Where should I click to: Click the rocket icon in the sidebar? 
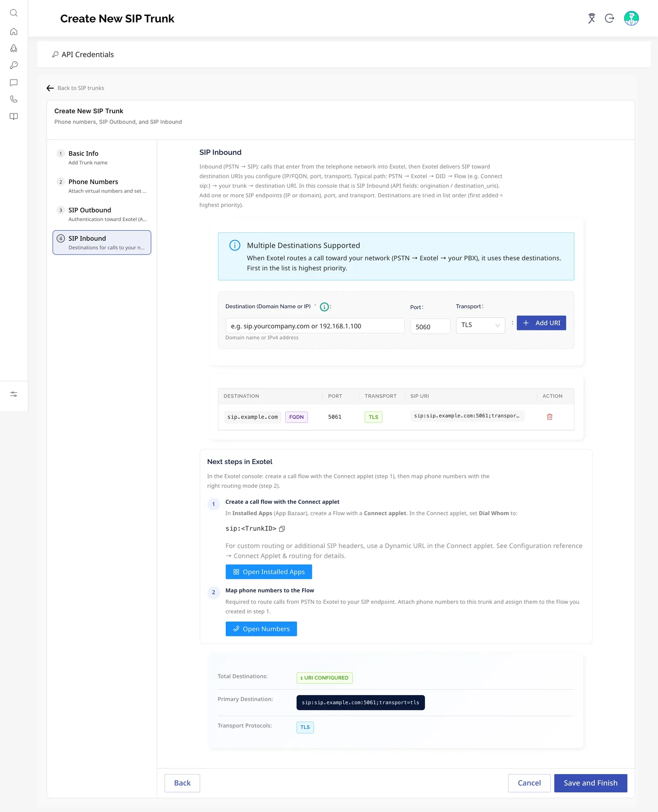pos(14,48)
